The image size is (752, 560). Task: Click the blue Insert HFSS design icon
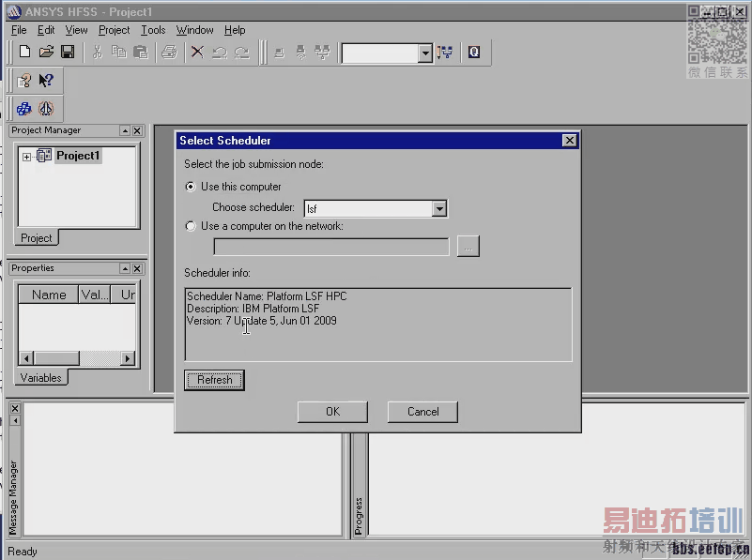pos(24,109)
